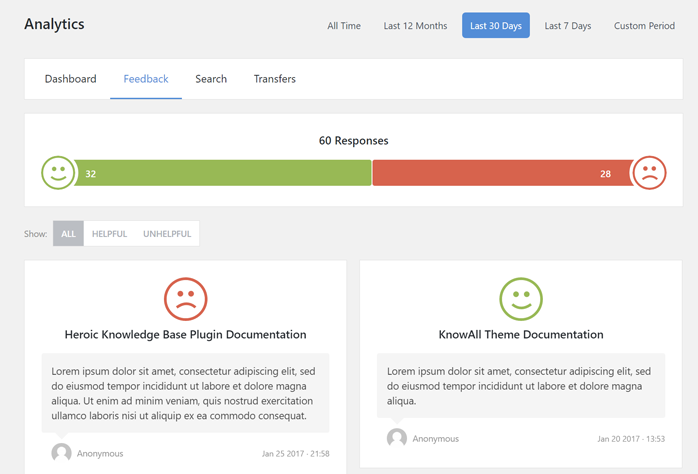Click the sad face on the Heroic Knowledge Base card

pos(186,299)
